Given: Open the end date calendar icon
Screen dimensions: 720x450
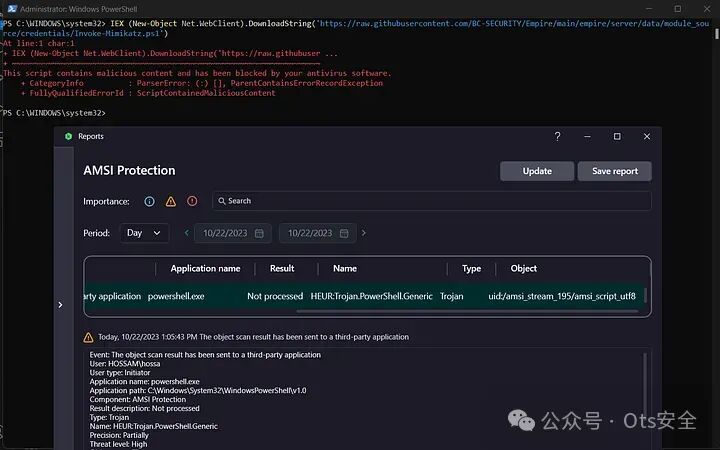Looking at the screenshot, I should 344,233.
